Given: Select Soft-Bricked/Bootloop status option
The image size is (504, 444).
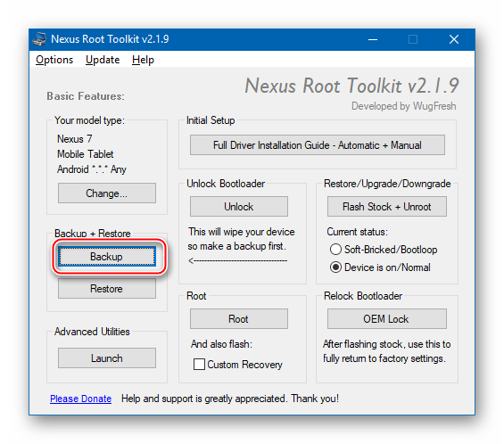Looking at the screenshot, I should tap(384, 250).
